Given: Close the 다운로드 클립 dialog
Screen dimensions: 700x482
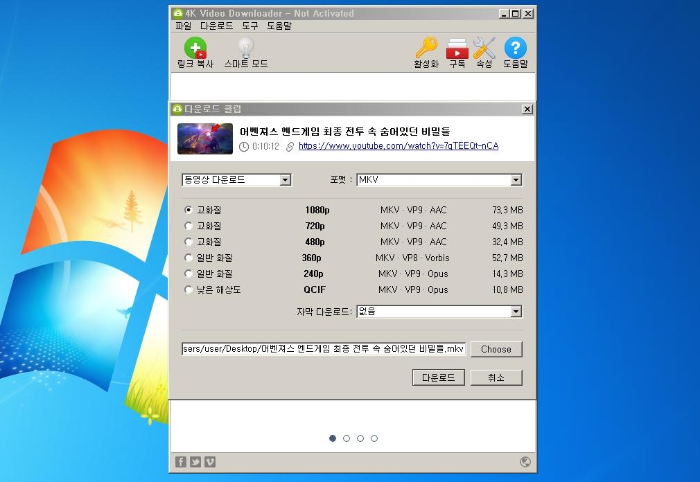Looking at the screenshot, I should point(527,109).
